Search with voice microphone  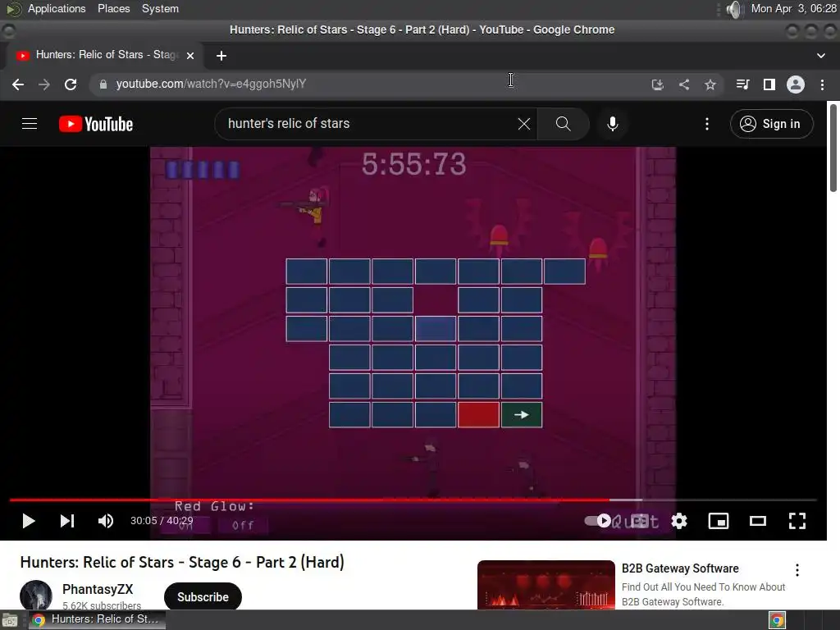pos(613,124)
